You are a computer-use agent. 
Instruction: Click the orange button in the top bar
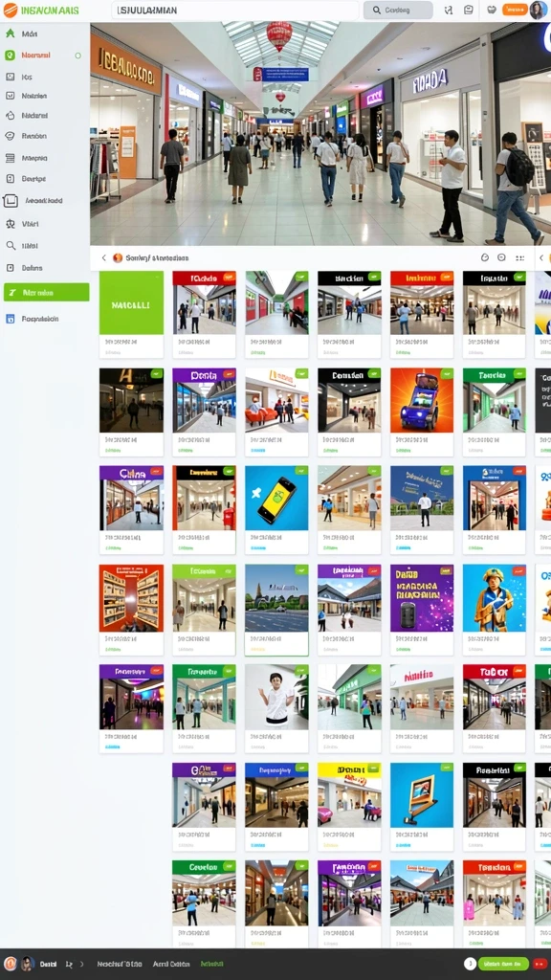pos(514,10)
